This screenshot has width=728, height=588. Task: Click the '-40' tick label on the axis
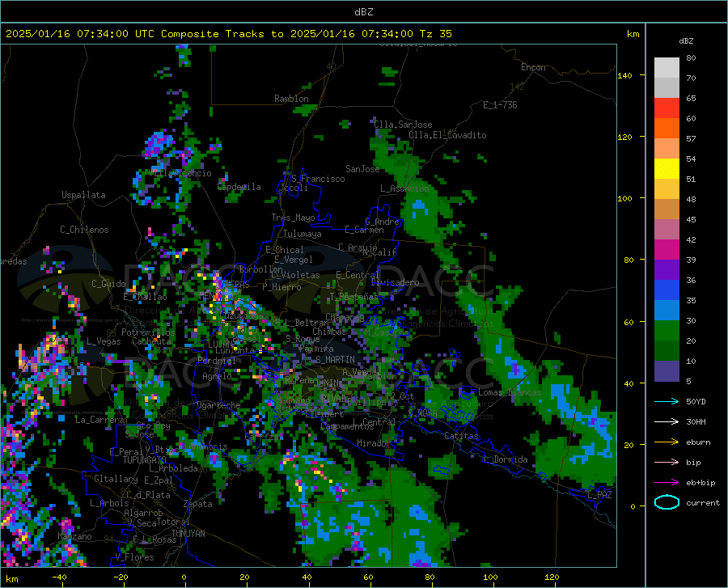58,577
